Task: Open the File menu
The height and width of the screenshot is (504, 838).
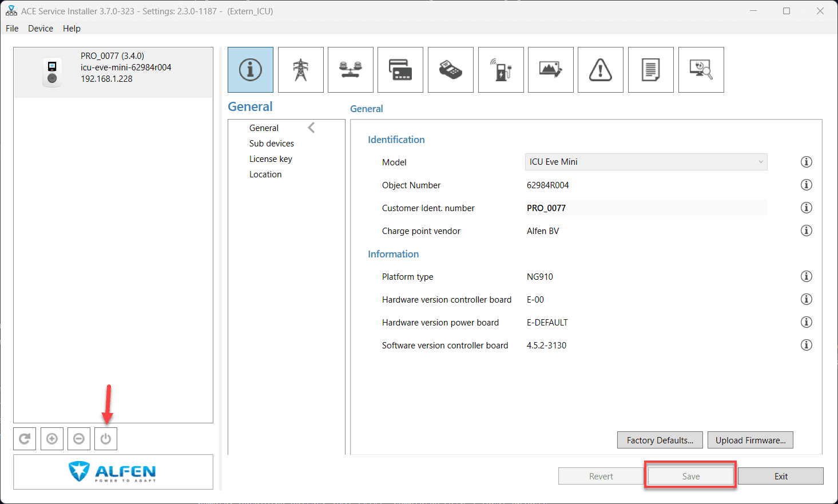Action: click(x=12, y=29)
